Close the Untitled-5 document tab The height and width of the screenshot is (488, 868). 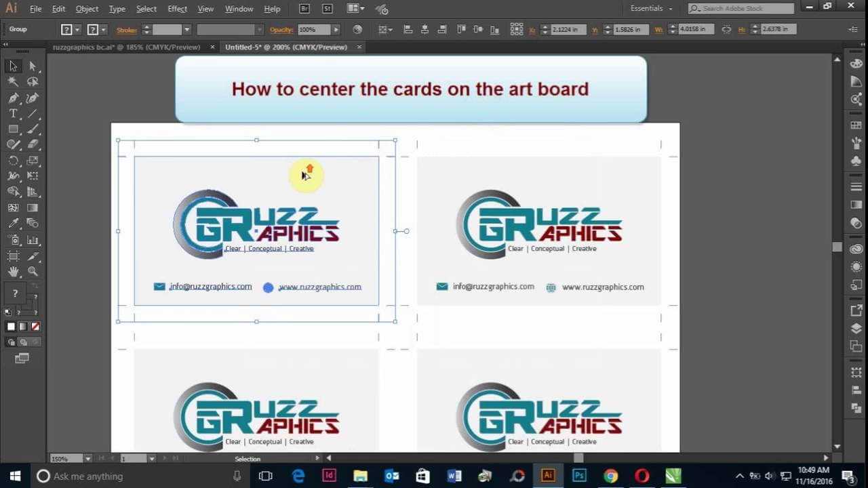pyautogui.click(x=359, y=47)
